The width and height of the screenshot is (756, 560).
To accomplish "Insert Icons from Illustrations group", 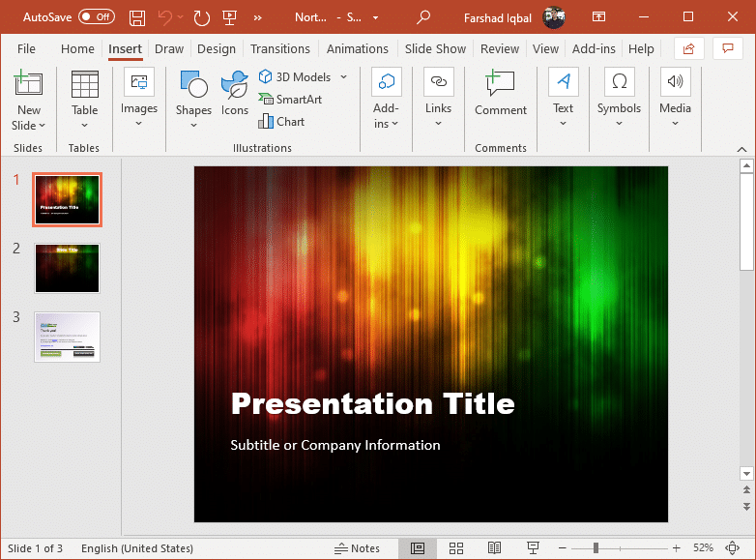I will click(235, 94).
